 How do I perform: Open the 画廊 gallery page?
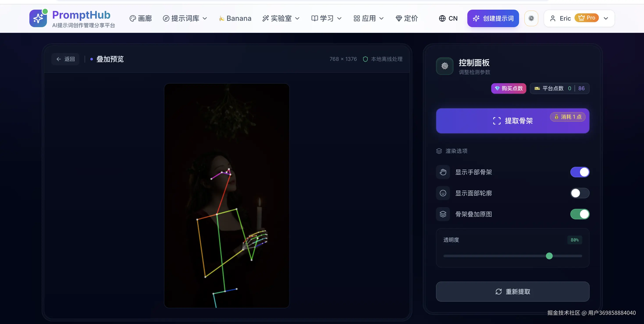(x=141, y=18)
